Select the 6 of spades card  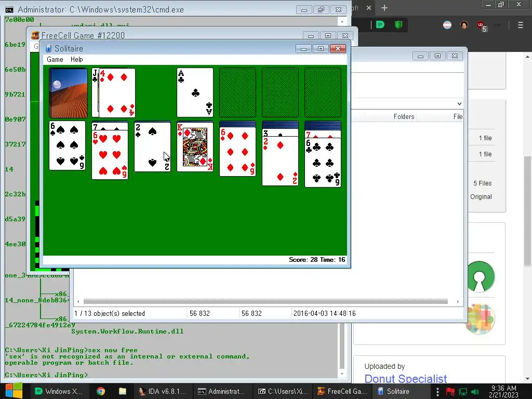click(x=67, y=145)
